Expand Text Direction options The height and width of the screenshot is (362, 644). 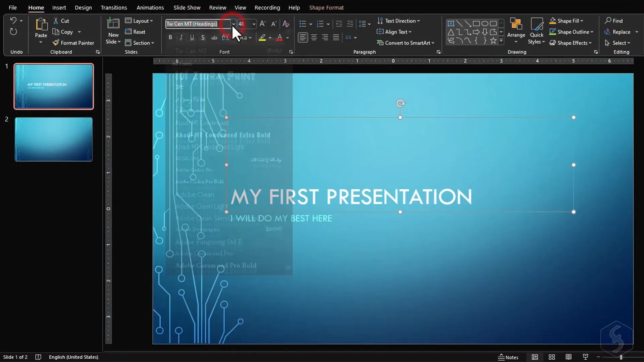point(399,21)
